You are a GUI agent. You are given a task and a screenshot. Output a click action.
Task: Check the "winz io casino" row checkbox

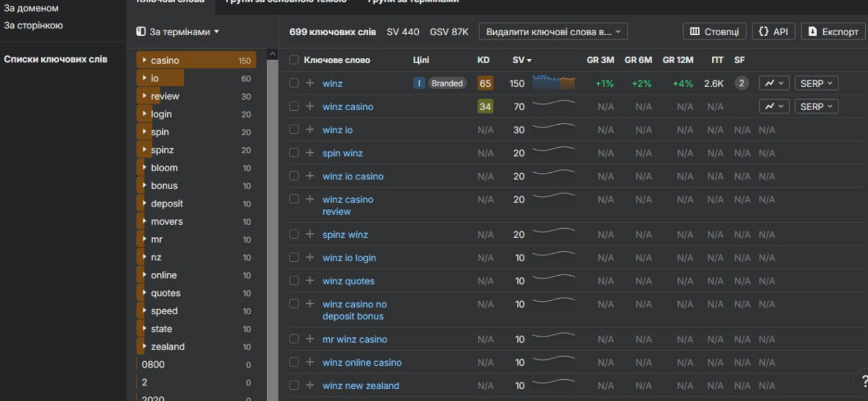click(x=294, y=176)
